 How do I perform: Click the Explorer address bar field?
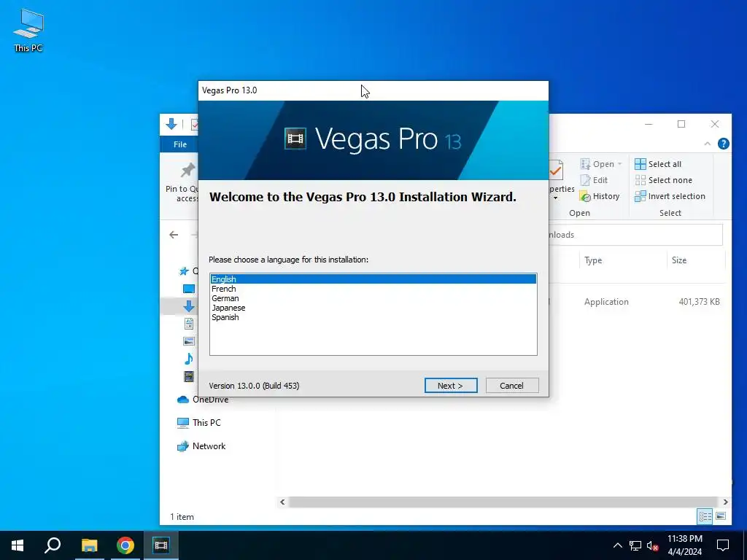tap(635, 235)
